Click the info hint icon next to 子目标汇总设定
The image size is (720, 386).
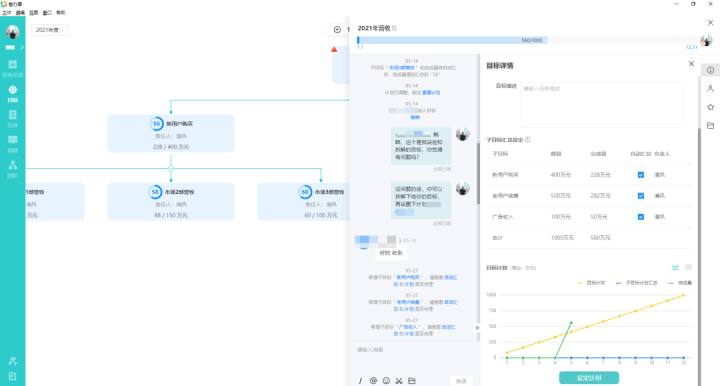click(x=528, y=140)
